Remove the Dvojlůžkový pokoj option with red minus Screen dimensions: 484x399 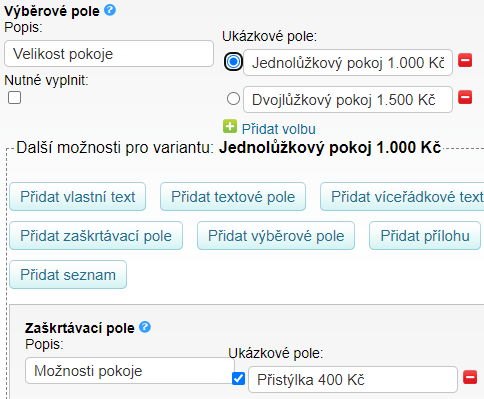pyautogui.click(x=465, y=97)
